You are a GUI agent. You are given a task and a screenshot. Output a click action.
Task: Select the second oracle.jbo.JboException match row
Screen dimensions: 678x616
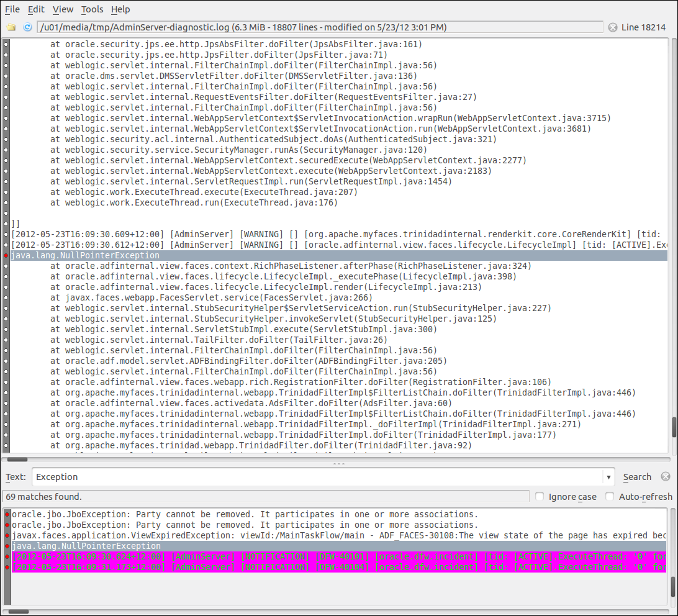339,525
